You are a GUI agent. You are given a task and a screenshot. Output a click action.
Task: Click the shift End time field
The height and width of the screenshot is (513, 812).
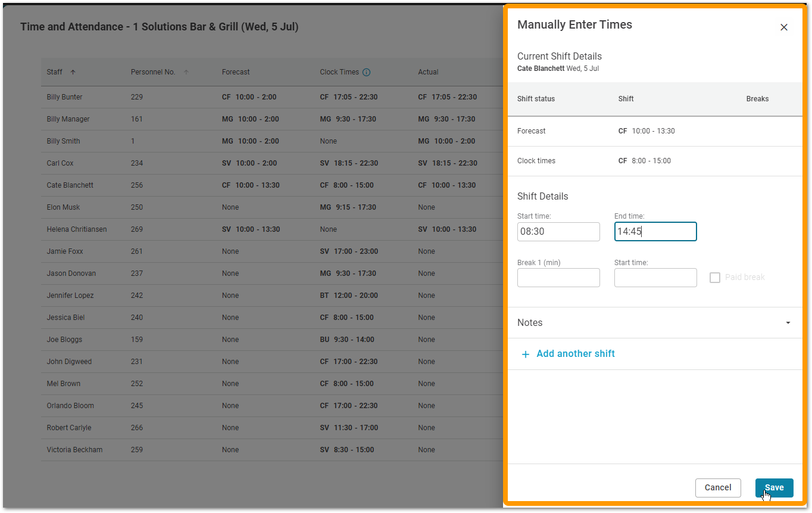[655, 232]
